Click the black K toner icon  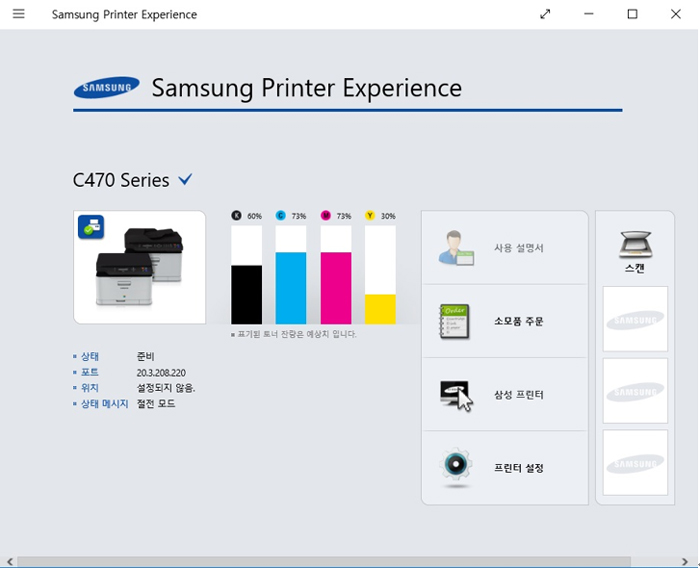click(x=236, y=216)
